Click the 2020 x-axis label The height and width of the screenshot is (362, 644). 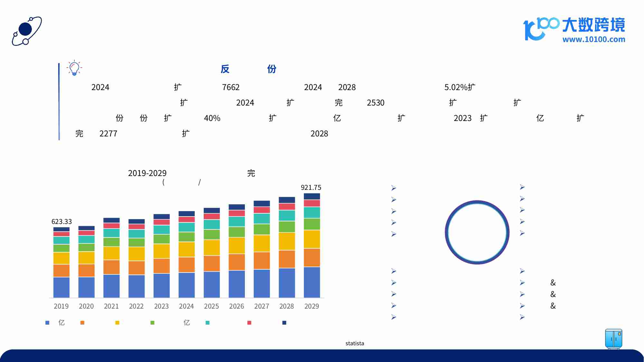pyautogui.click(x=86, y=306)
